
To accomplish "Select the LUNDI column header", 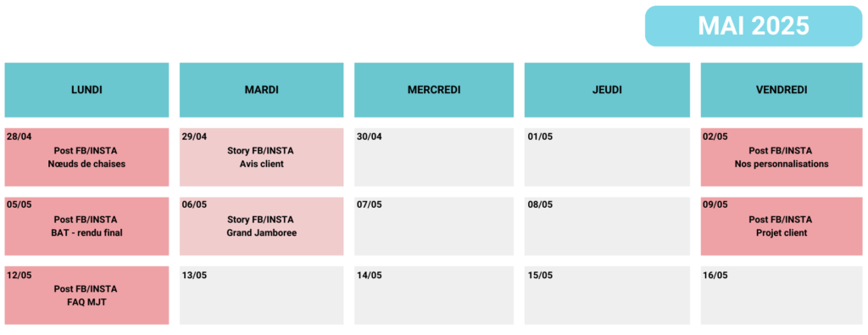I will (x=87, y=90).
